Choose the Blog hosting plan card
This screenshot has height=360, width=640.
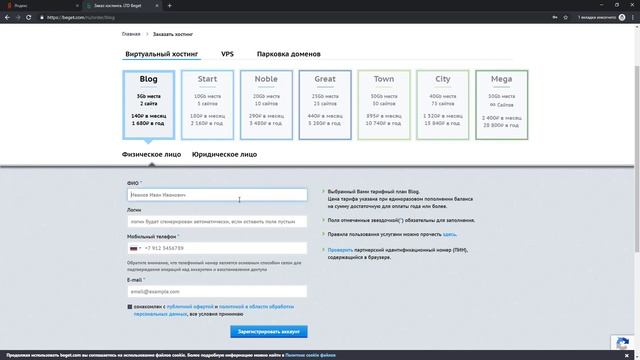click(149, 105)
